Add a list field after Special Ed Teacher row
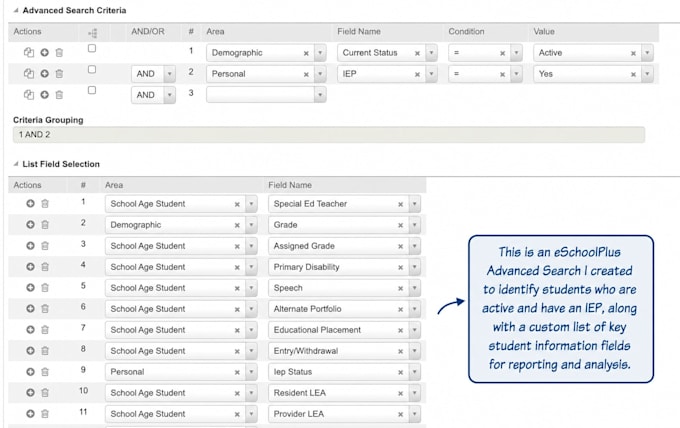 click(30, 203)
